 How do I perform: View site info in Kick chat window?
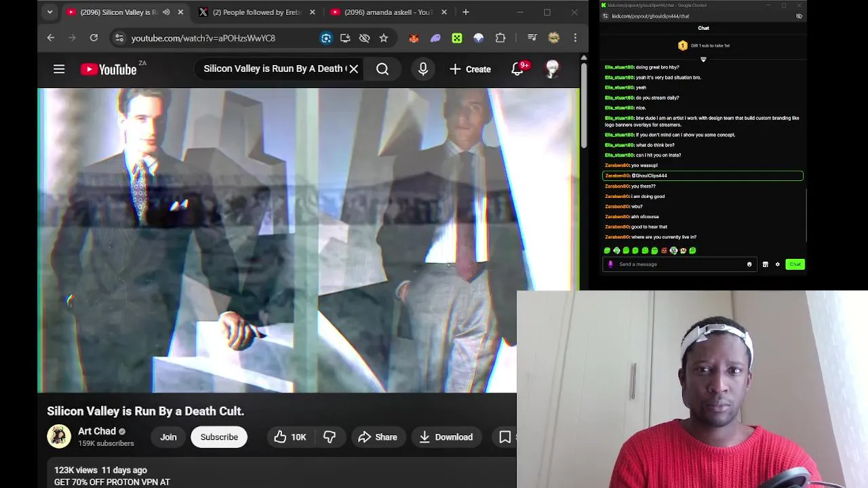point(606,16)
